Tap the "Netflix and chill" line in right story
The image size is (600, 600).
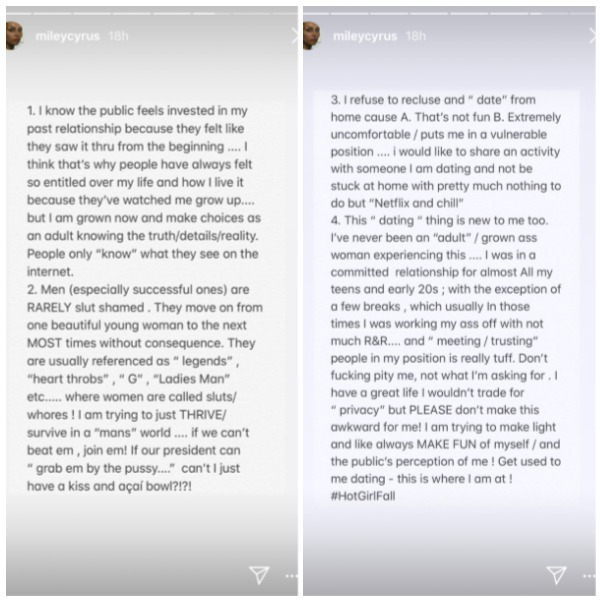[397, 203]
